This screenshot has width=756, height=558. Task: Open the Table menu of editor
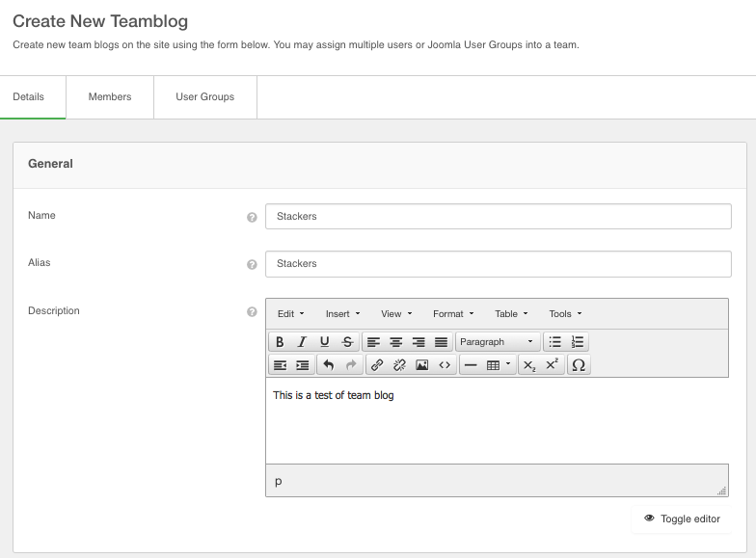511,314
